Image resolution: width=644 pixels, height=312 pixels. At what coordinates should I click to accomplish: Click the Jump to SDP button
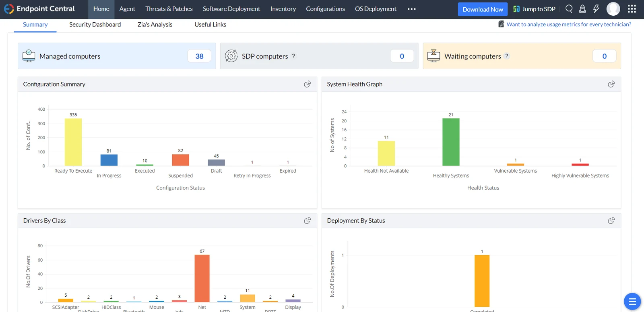[x=534, y=9]
